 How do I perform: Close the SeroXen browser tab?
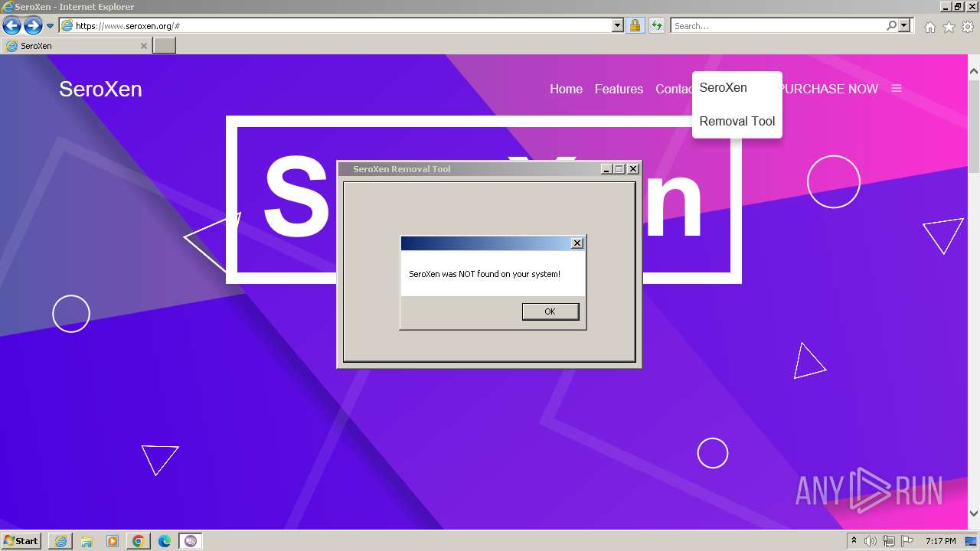143,46
